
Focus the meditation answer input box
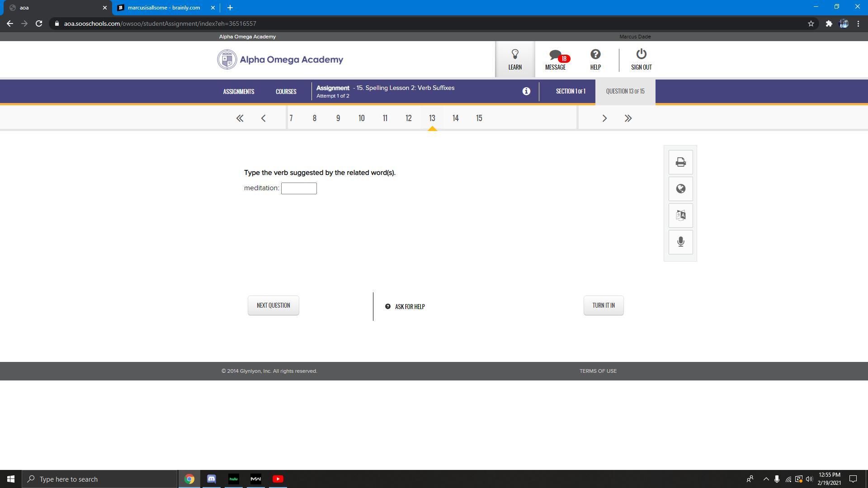[x=299, y=188]
